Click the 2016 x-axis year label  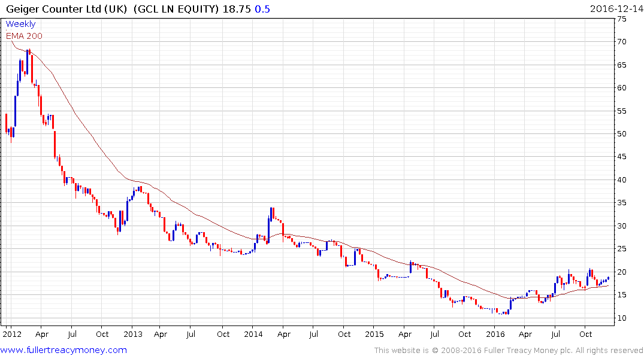pyautogui.click(x=495, y=334)
